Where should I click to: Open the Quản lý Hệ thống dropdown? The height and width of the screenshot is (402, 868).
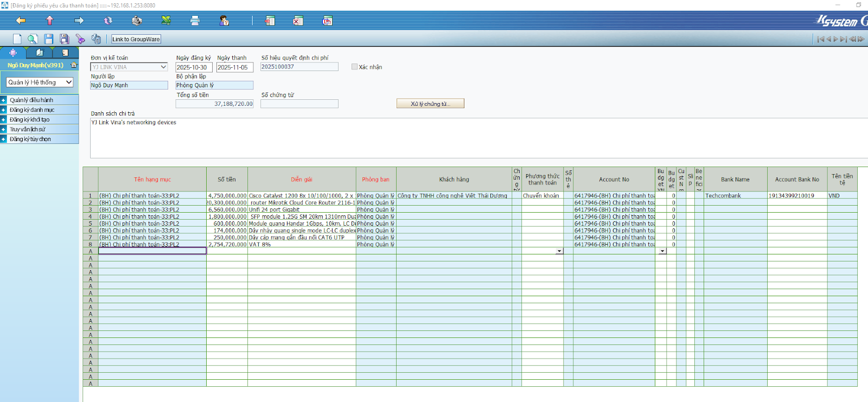click(x=40, y=82)
